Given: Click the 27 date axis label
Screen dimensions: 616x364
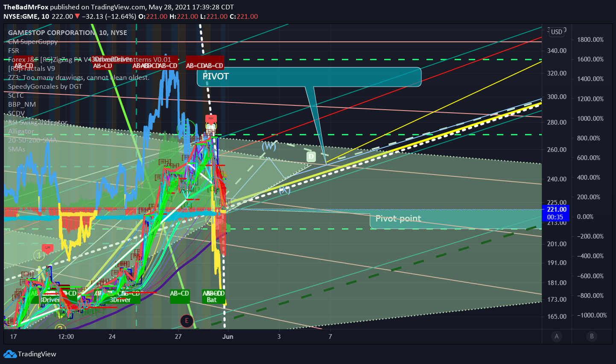Looking at the screenshot, I should pos(178,336).
